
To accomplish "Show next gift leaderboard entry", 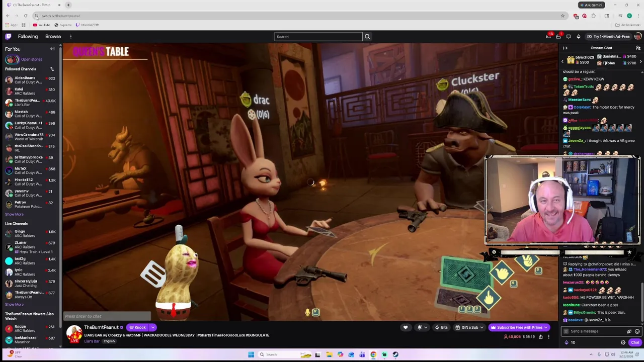I will tap(640, 61).
